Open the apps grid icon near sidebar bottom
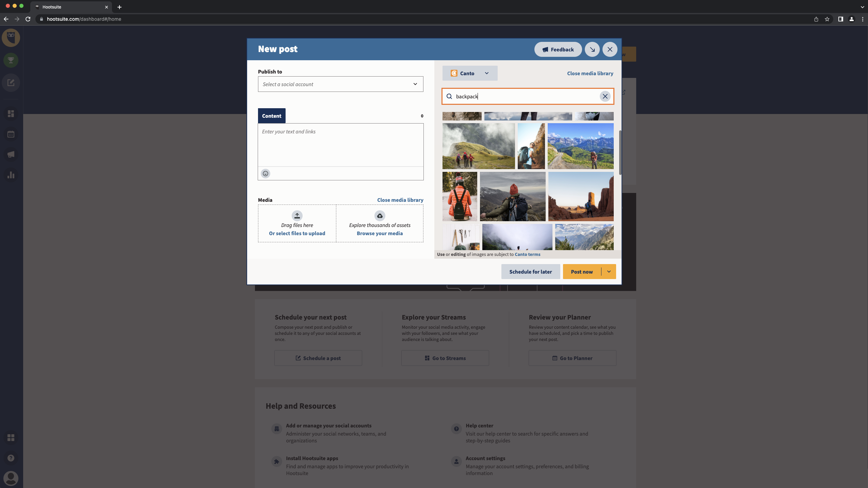This screenshot has width=868, height=488. pyautogui.click(x=11, y=438)
